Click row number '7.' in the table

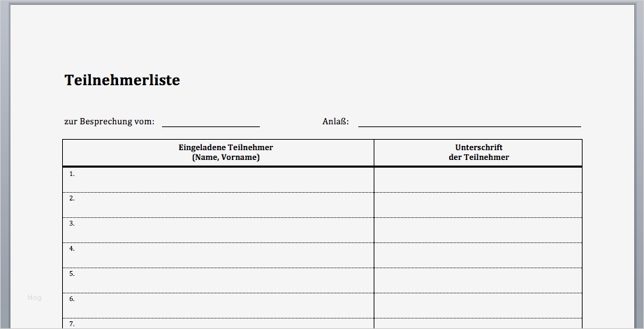[x=72, y=323]
